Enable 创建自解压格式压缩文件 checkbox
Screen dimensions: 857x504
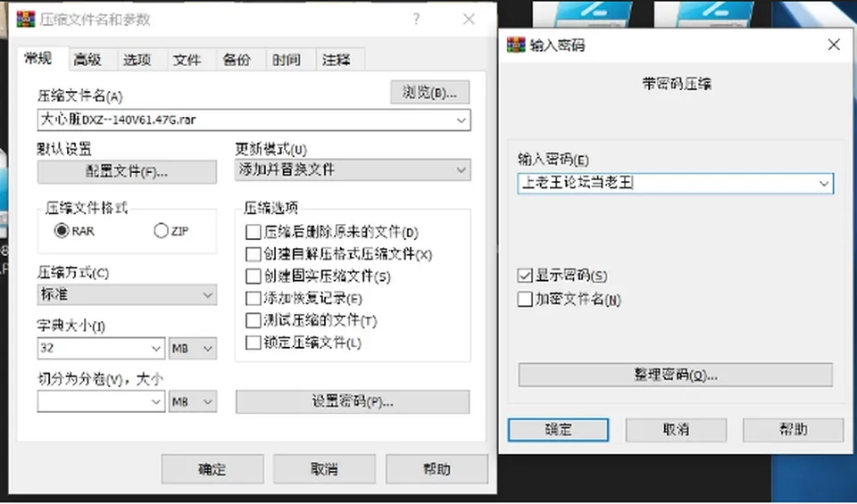tap(253, 254)
